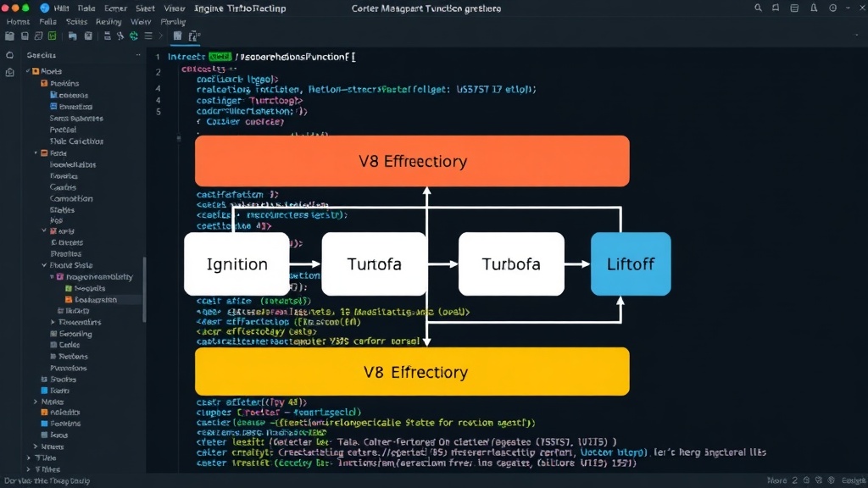Screen dimensions: 868x488
Task: Click the green circular refresh toolbar icon
Action: pyautogui.click(x=133, y=36)
